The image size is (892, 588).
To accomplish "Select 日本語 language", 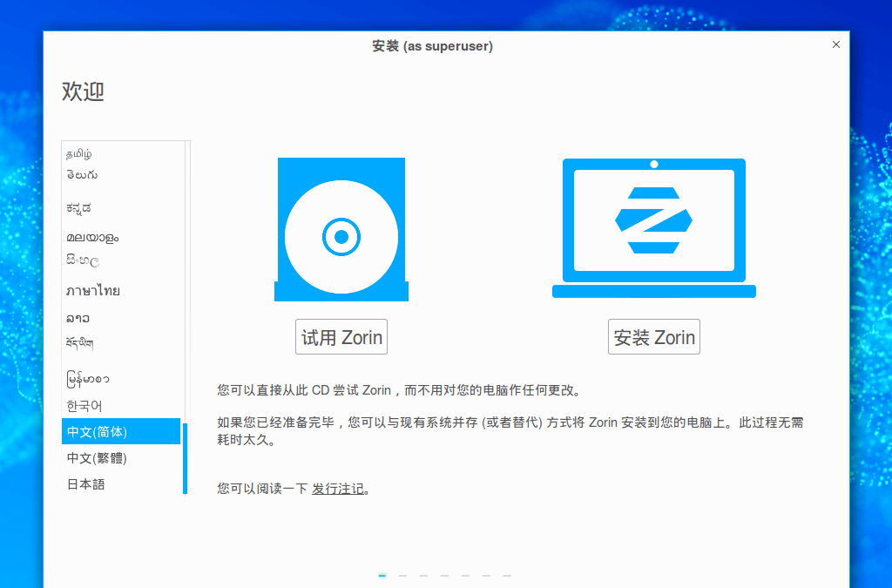I will click(120, 484).
